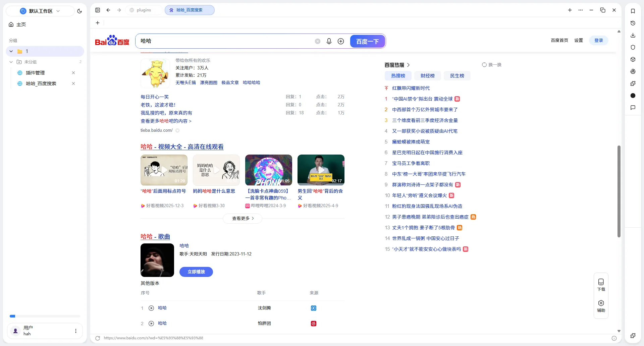This screenshot has height=346, width=644.
Task: Select the 财经榜 tab
Action: 428,76
